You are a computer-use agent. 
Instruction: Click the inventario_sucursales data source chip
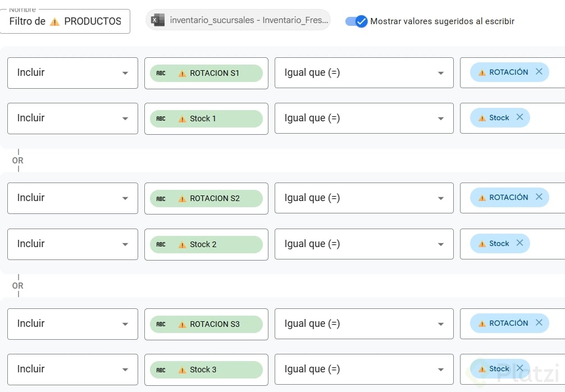click(x=248, y=20)
